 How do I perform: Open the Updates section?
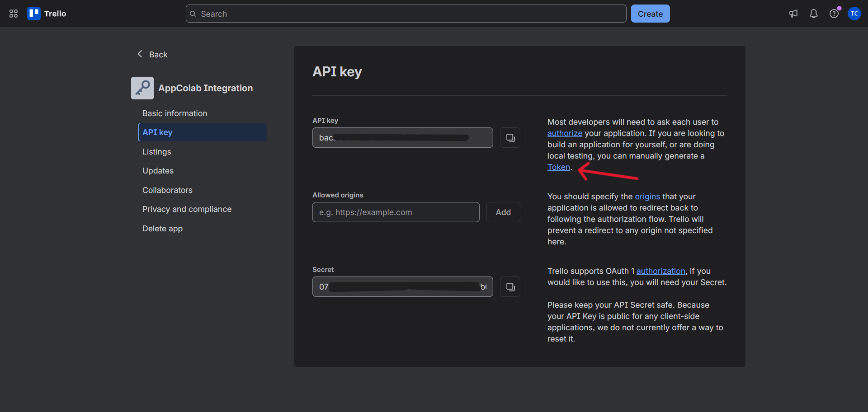pos(158,171)
